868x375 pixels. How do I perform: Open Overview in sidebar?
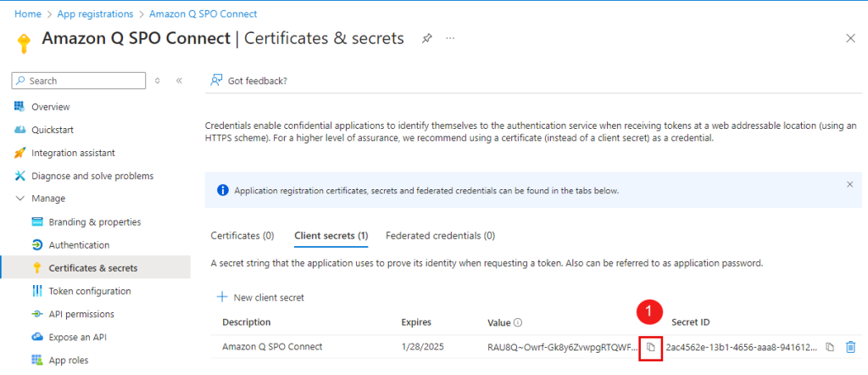[50, 107]
